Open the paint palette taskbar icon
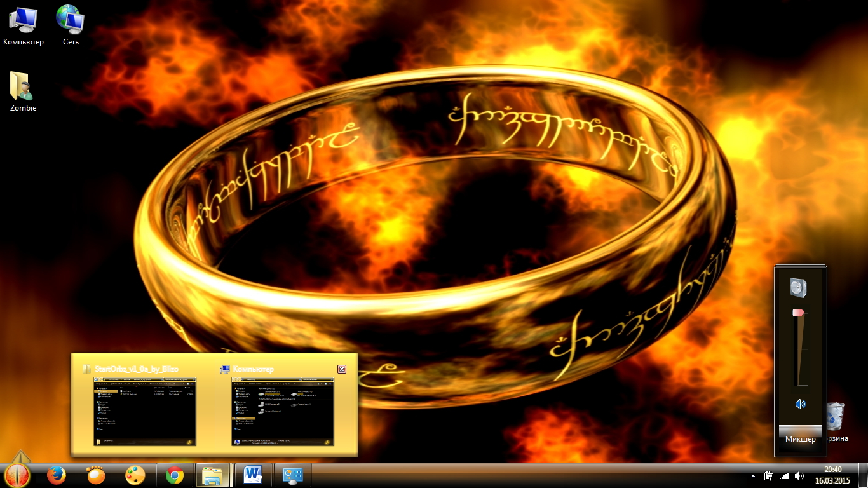Screen dimensions: 868x488 [135, 475]
